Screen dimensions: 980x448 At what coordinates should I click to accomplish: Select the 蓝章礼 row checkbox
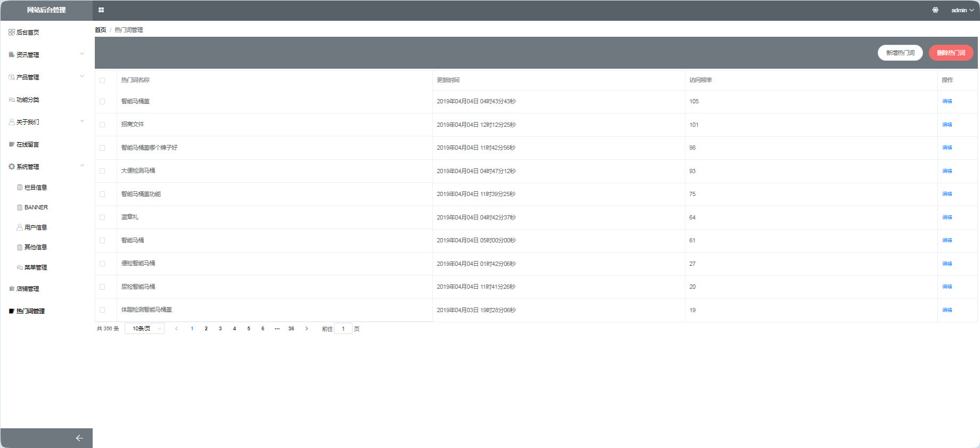[102, 217]
